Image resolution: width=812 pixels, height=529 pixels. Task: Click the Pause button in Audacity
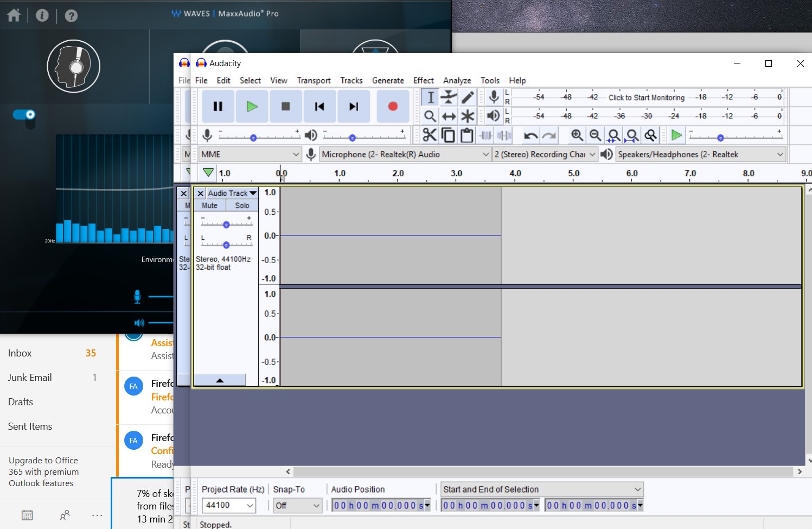click(218, 106)
